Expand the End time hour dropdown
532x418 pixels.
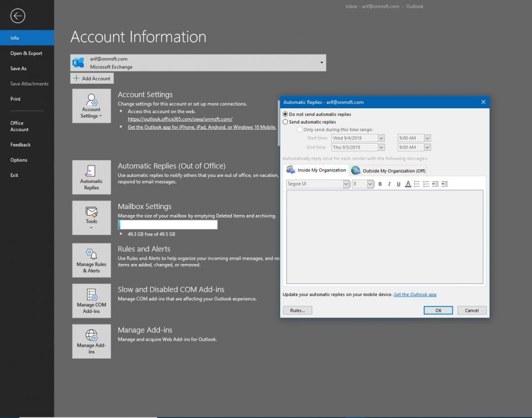coord(428,147)
